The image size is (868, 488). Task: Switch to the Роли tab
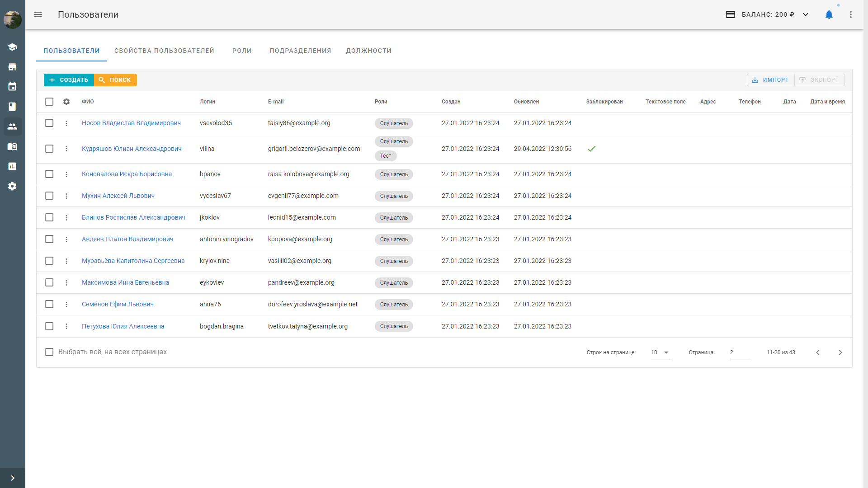coord(242,51)
